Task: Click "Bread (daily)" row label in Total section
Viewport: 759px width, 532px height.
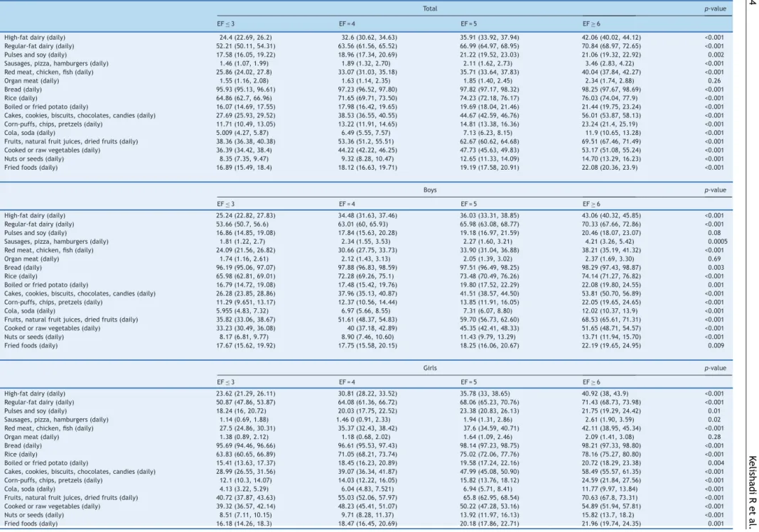Action: pos(23,89)
